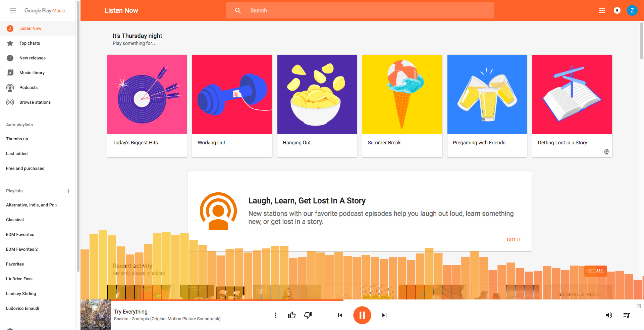Click the Google Play Music logo

[45, 11]
